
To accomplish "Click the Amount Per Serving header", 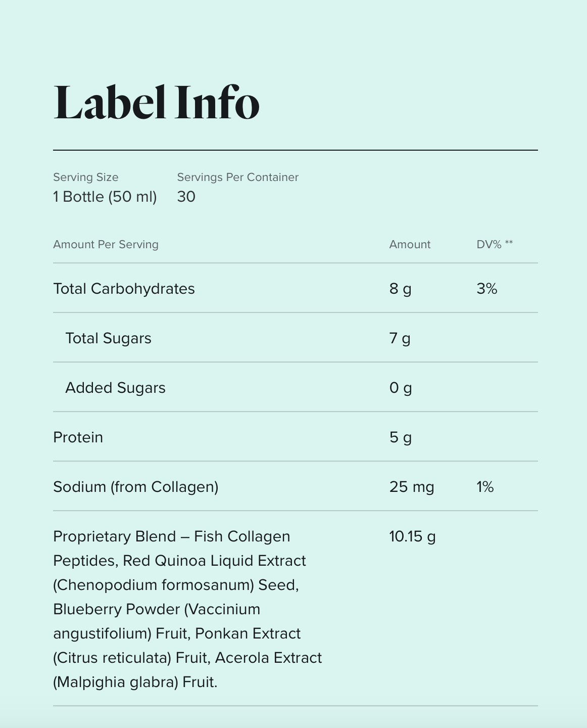I will pos(106,245).
